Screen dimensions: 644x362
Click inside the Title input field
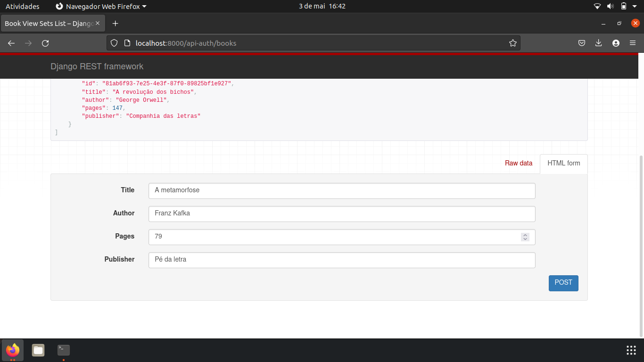pos(341,190)
